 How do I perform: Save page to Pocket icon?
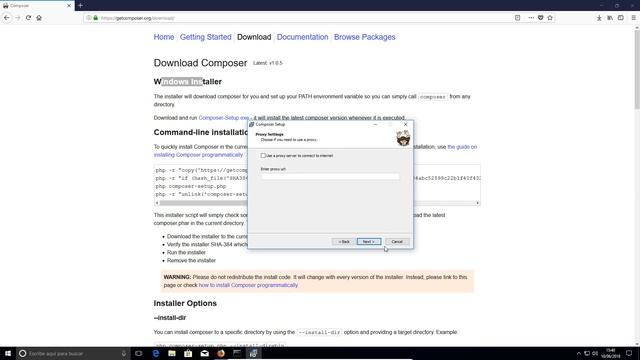tap(540, 18)
